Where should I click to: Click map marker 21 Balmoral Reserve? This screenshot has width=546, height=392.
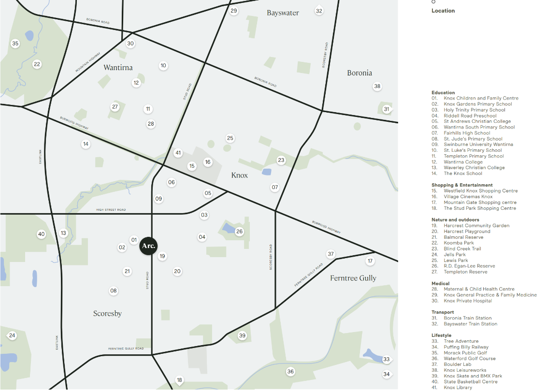pyautogui.click(x=128, y=271)
